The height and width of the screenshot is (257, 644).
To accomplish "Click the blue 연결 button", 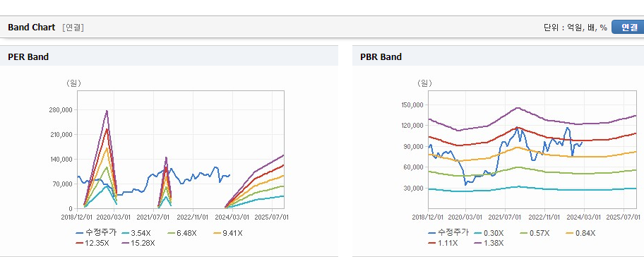I will pyautogui.click(x=628, y=27).
